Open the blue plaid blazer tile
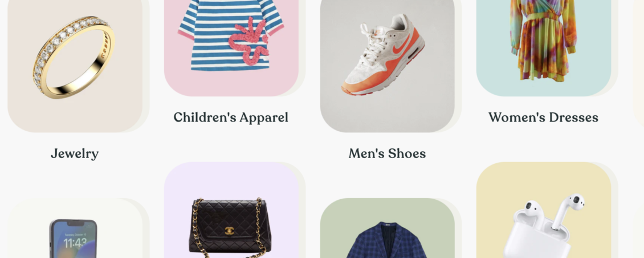Image resolution: width=644 pixels, height=258 pixels. (388, 228)
